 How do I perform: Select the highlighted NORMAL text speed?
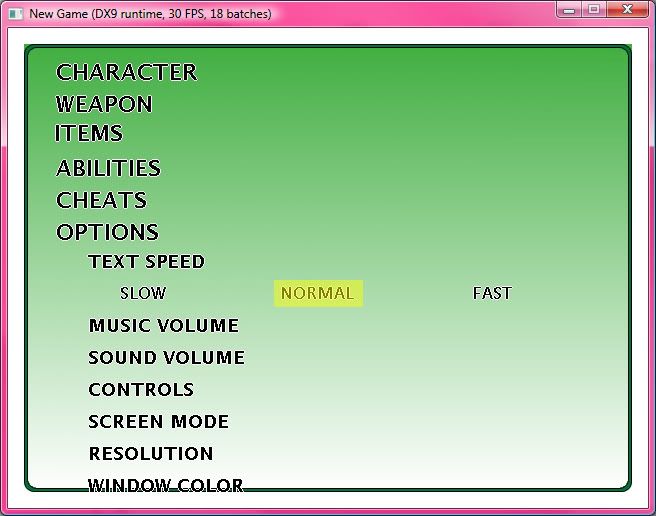318,293
